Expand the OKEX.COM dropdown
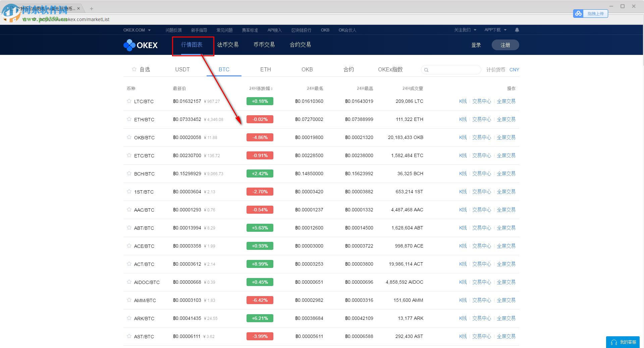Screen dimensions: 644x348 (137, 30)
